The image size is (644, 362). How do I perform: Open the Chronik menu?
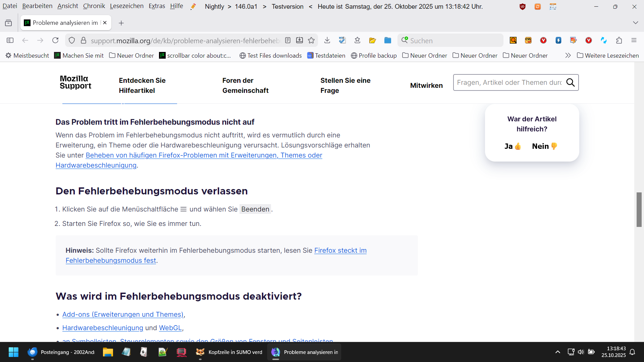click(94, 6)
